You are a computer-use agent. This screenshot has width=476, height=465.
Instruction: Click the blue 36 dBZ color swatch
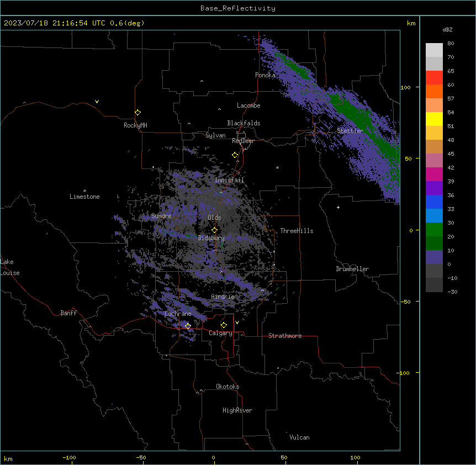pyautogui.click(x=434, y=202)
